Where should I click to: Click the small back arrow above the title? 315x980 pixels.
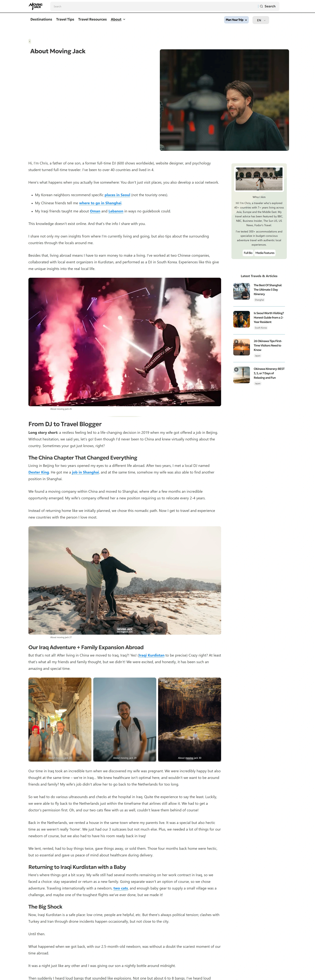pyautogui.click(x=30, y=41)
